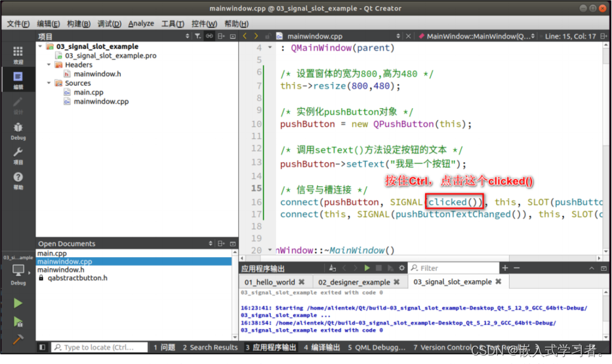The image size is (612, 364).
Task: Open Debug mode in the left sidebar
Action: (x=18, y=131)
